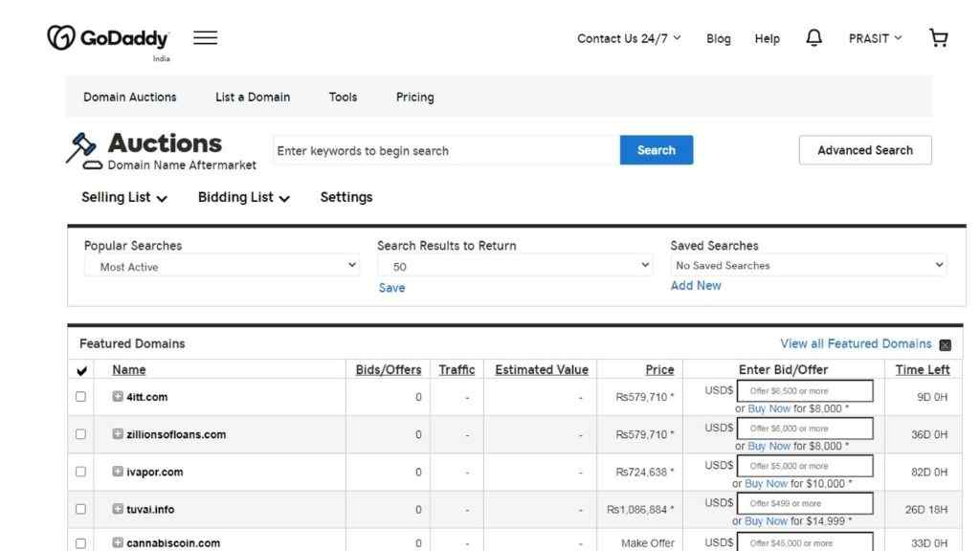Open the Saved Searches dropdown

coord(808,266)
